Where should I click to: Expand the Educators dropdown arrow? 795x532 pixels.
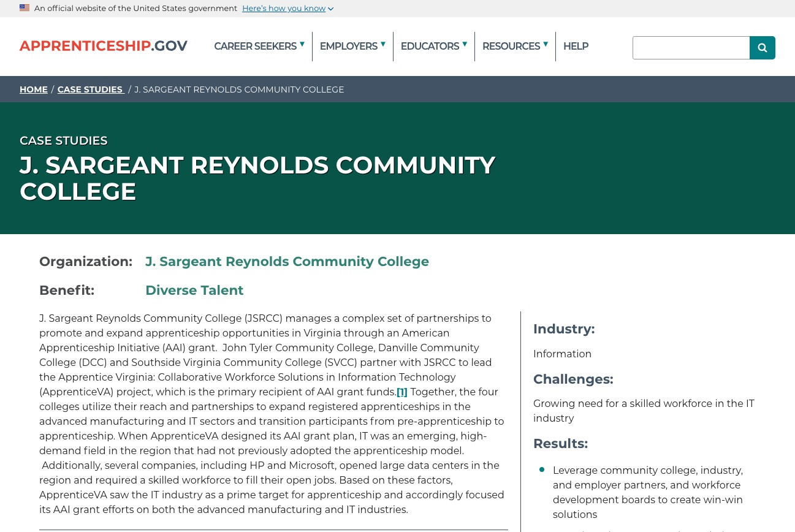[464, 44]
